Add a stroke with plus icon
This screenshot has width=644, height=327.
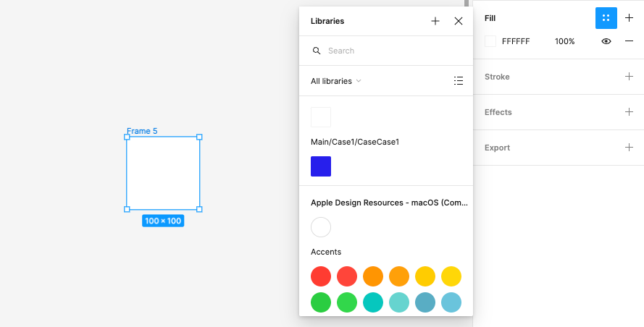pos(629,77)
